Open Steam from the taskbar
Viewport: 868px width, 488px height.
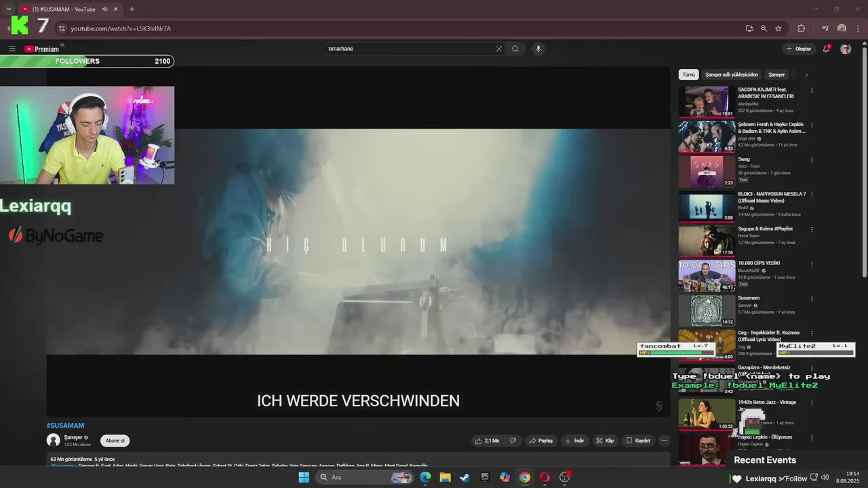(465, 477)
